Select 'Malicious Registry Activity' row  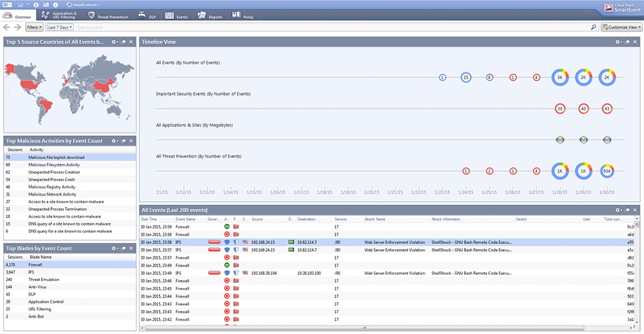70,187
